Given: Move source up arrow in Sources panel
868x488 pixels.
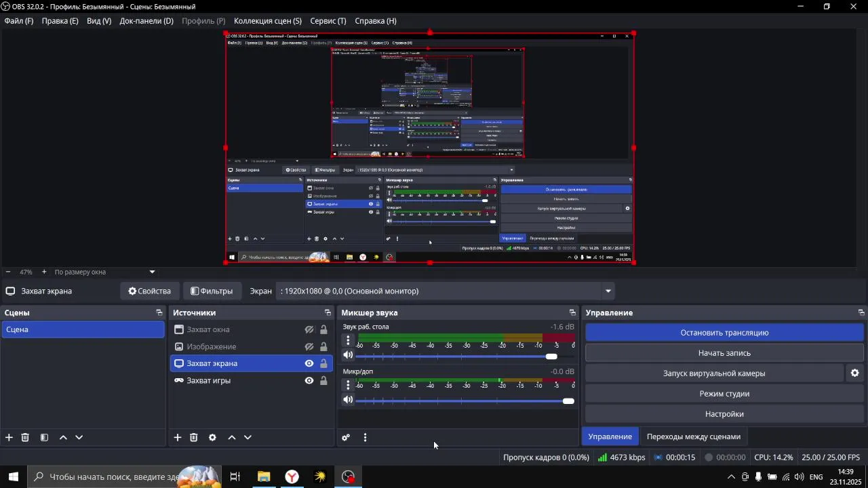Looking at the screenshot, I should (231, 438).
